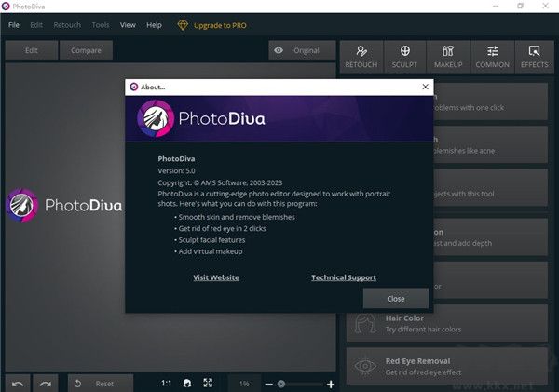
Task: Click the redo arrow button
Action: (x=46, y=384)
